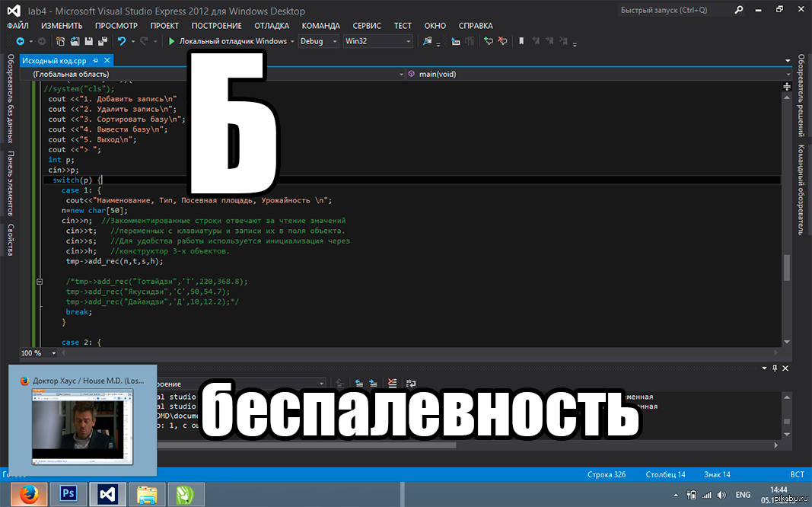Click the Open File toolbar icon

(x=75, y=41)
